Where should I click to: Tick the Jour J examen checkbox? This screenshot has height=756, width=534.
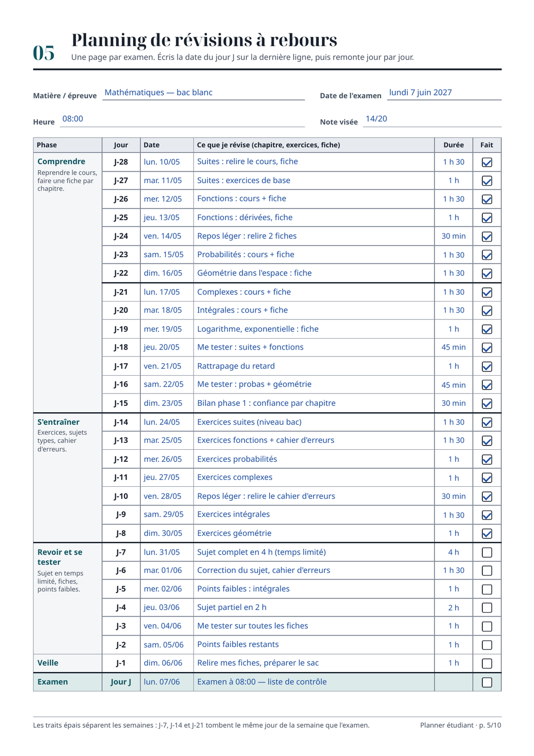[487, 682]
